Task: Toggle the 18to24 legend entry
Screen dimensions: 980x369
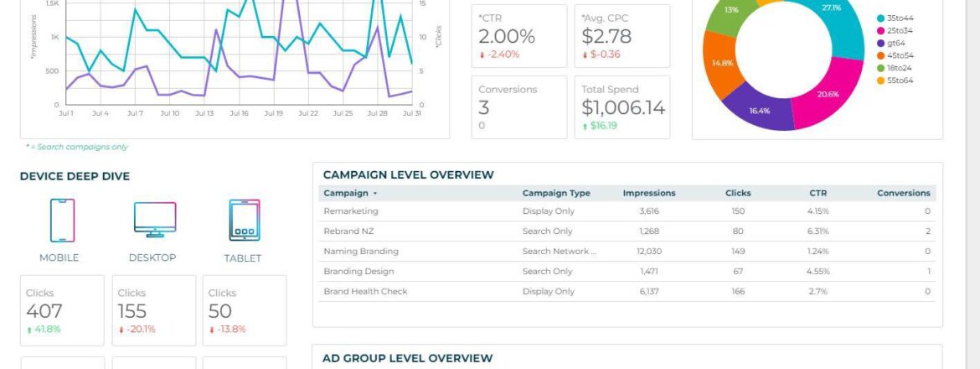Action: click(x=898, y=68)
